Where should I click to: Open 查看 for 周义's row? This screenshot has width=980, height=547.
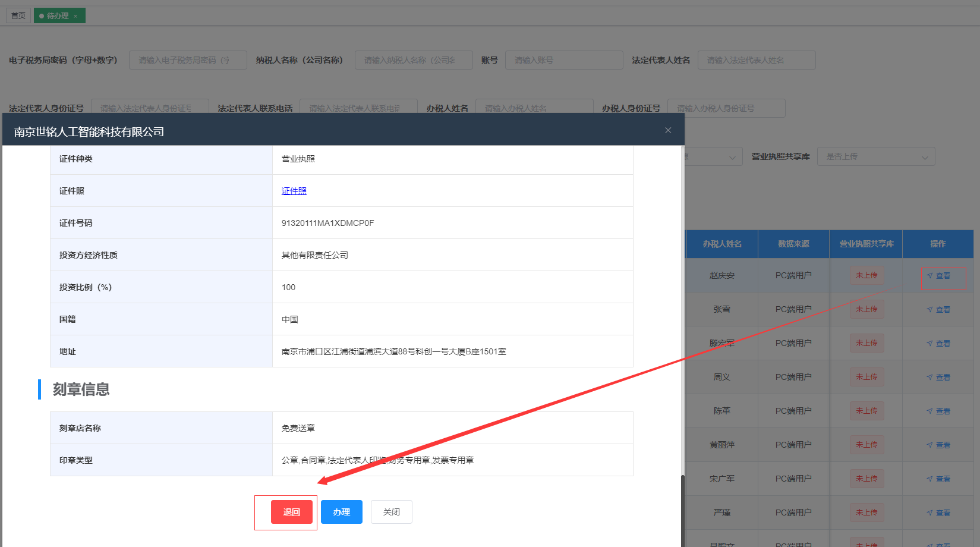[x=938, y=378]
